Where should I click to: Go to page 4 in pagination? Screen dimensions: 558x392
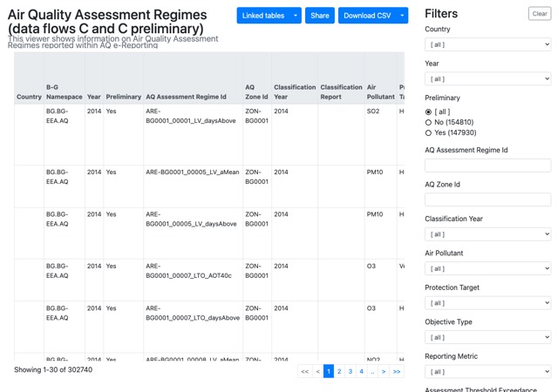click(x=361, y=371)
